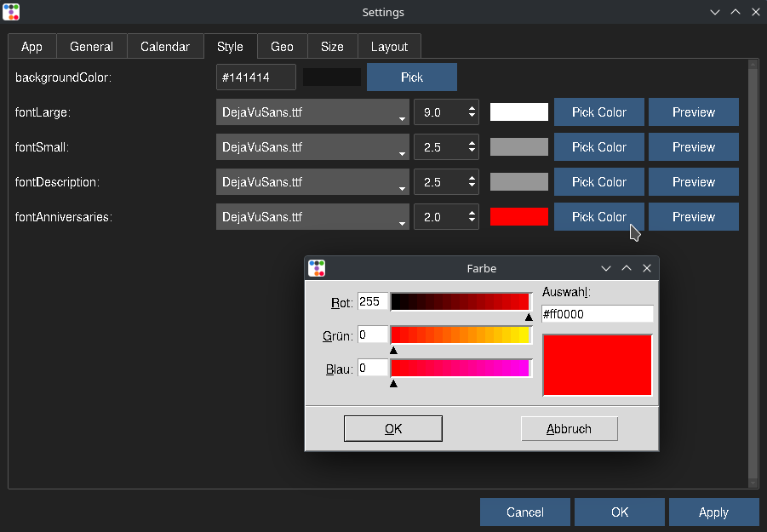Click Pick Color for fontLarge
The height and width of the screenshot is (532, 767).
coord(599,112)
